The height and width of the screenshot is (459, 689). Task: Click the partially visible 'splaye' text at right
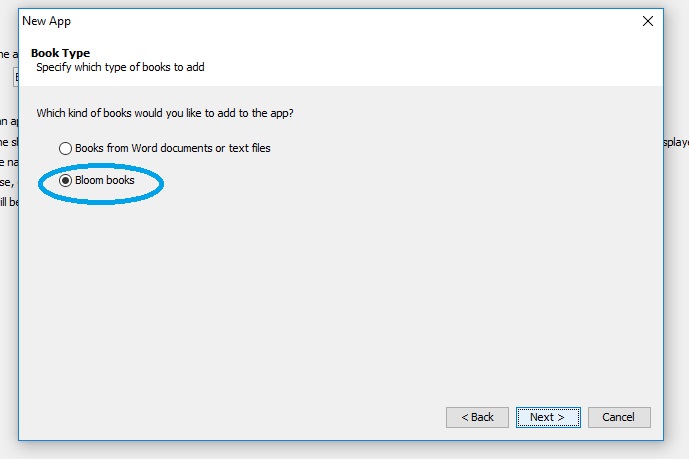click(x=676, y=142)
